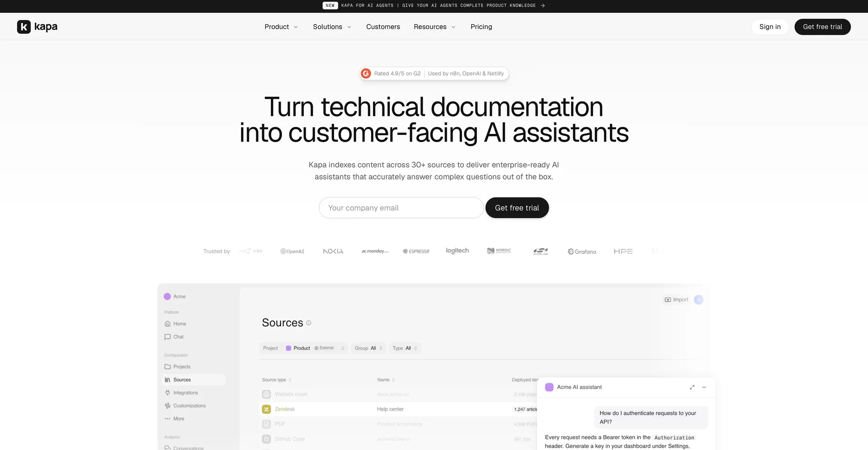The image size is (868, 450).
Task: Click the Projects folder icon
Action: pos(168,367)
